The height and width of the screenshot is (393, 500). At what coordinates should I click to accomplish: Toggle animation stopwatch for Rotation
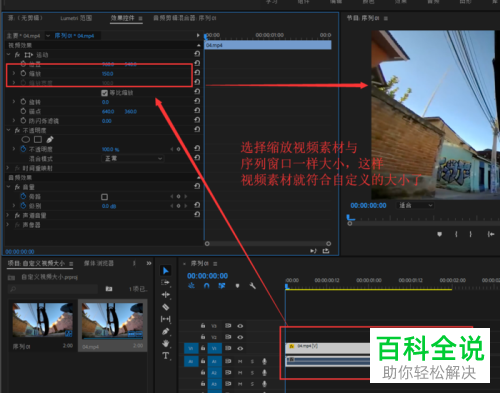(x=23, y=102)
